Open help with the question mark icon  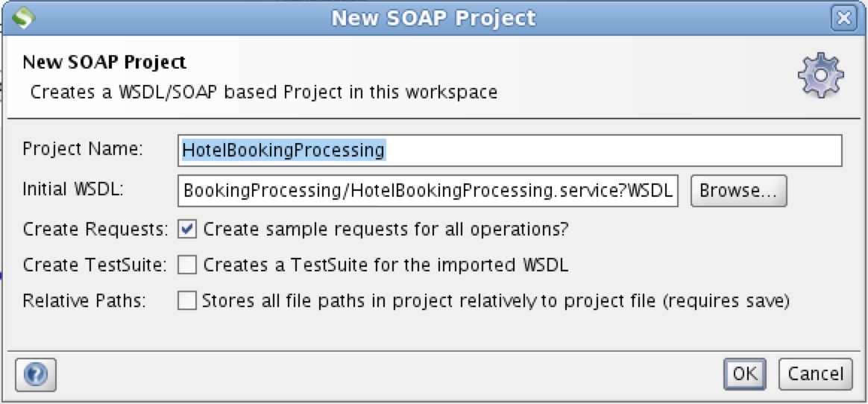point(36,373)
